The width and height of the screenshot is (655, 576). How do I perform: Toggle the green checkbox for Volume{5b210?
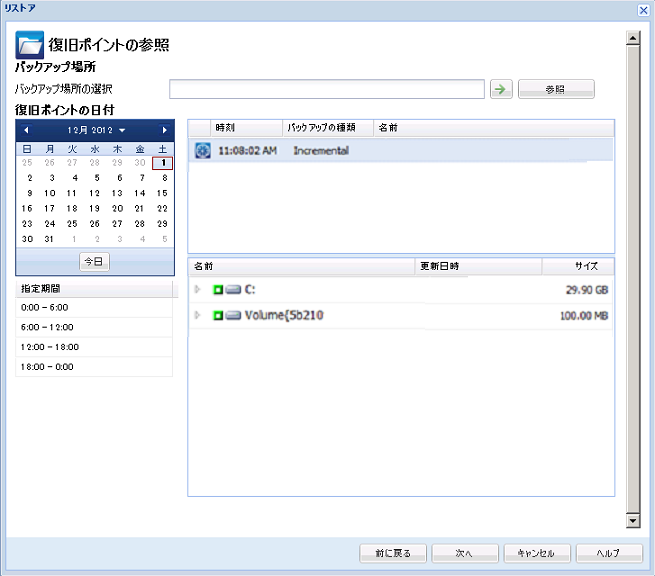click(x=216, y=316)
